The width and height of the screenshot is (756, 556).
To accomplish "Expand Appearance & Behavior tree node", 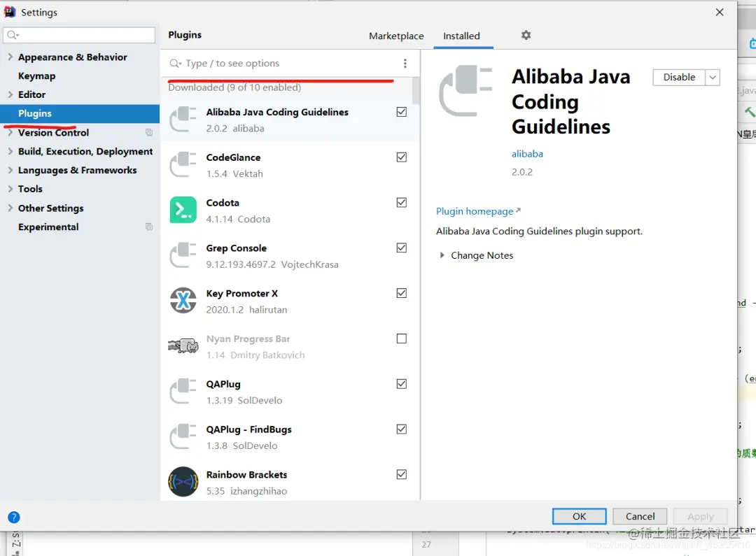I will pos(10,57).
